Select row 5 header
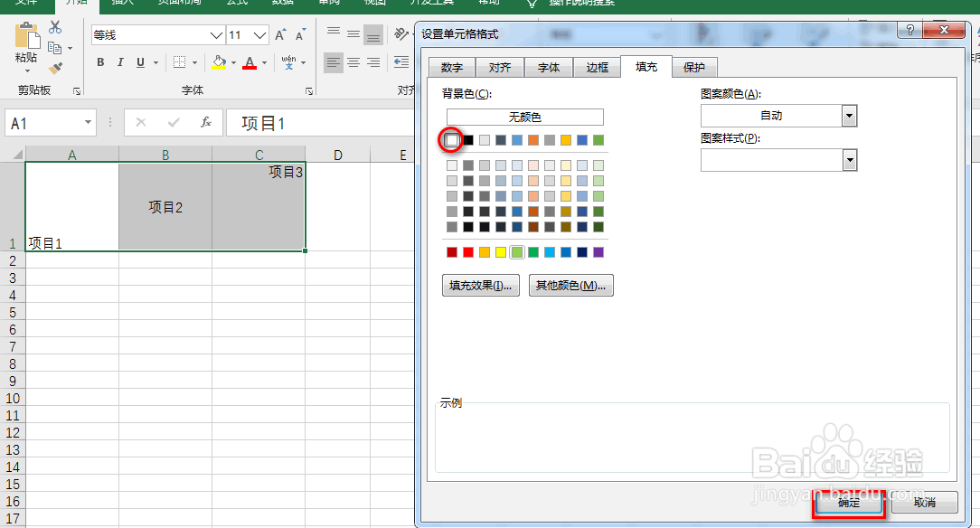This screenshot has width=980, height=528. point(13,313)
